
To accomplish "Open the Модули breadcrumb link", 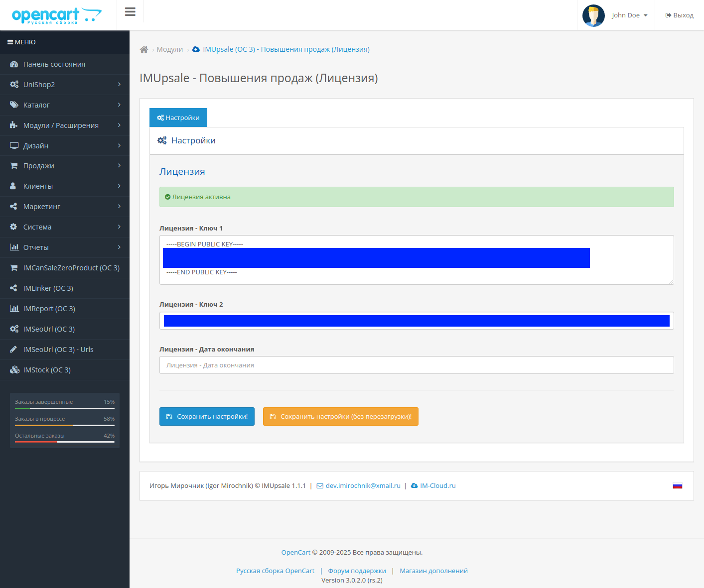I will 170,49.
